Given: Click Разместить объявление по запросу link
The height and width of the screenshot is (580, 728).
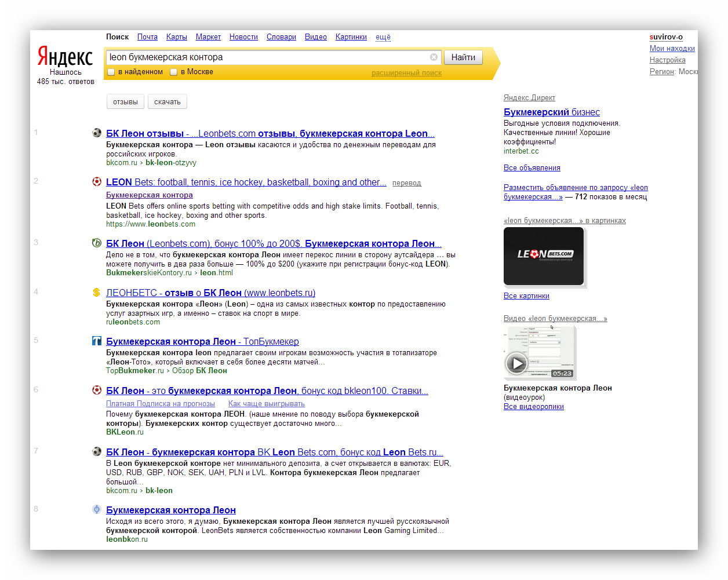Looking at the screenshot, I should pyautogui.click(x=576, y=192).
